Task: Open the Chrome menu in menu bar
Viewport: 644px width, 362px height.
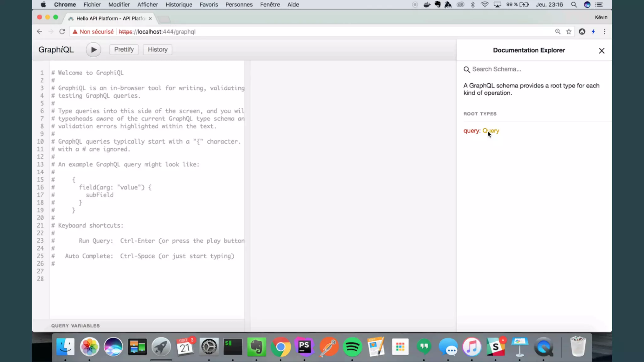Action: pyautogui.click(x=65, y=4)
